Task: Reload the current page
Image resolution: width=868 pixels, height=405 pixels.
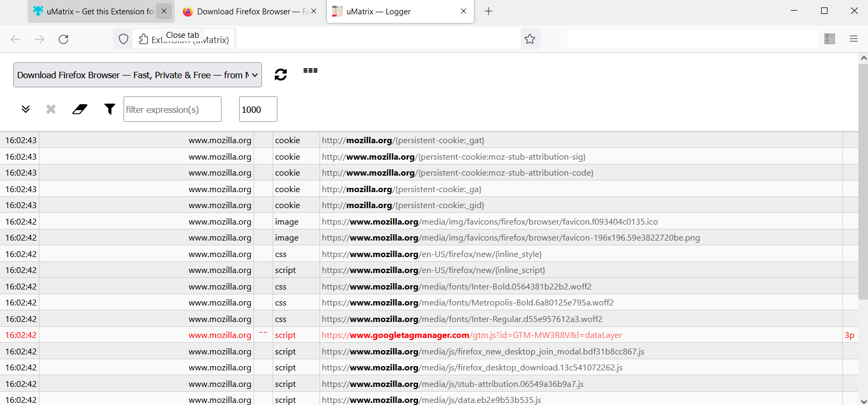Action: point(63,39)
